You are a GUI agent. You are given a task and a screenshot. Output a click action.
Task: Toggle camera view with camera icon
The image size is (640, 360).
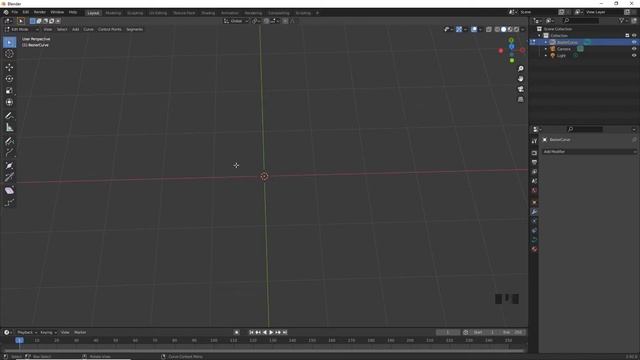(520, 89)
